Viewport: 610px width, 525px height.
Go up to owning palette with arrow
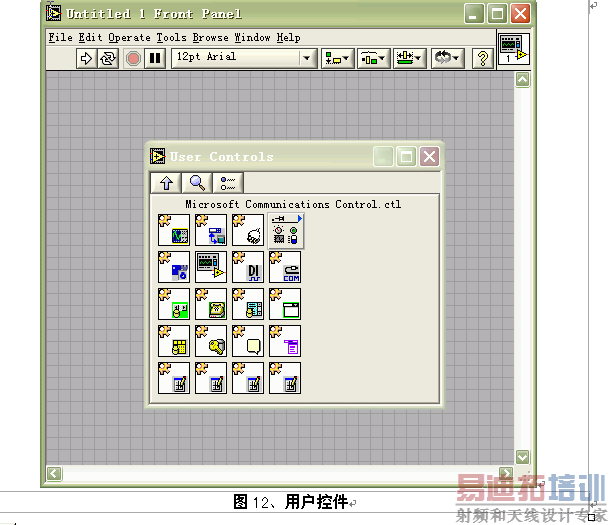point(166,183)
